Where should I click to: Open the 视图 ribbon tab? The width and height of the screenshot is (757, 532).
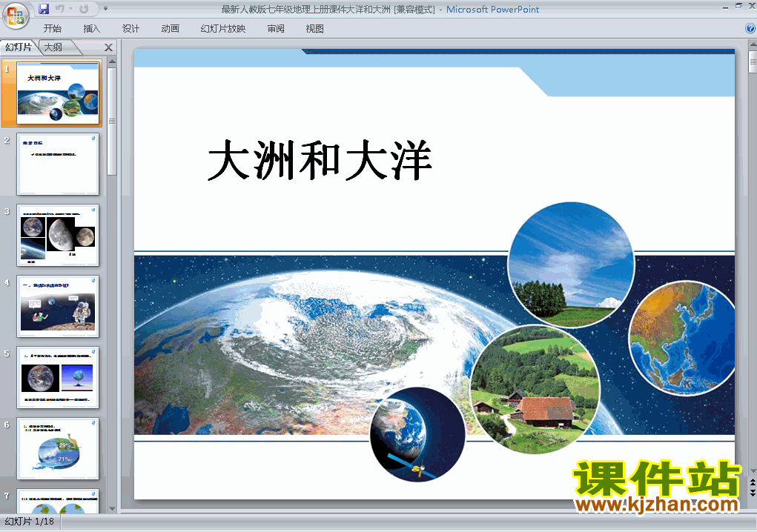315,29
